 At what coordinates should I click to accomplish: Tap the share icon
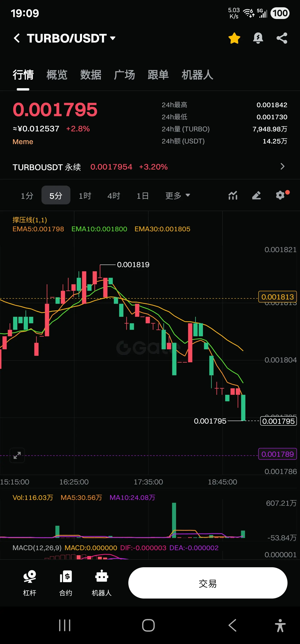tap(282, 38)
